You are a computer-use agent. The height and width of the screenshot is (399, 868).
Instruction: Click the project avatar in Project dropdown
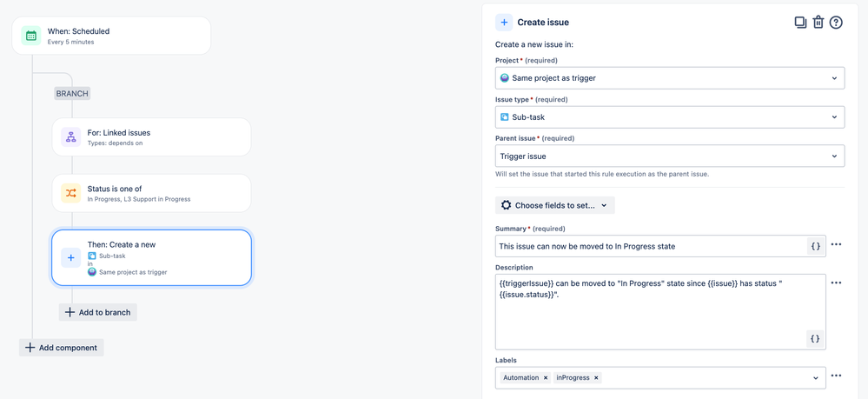tap(504, 78)
